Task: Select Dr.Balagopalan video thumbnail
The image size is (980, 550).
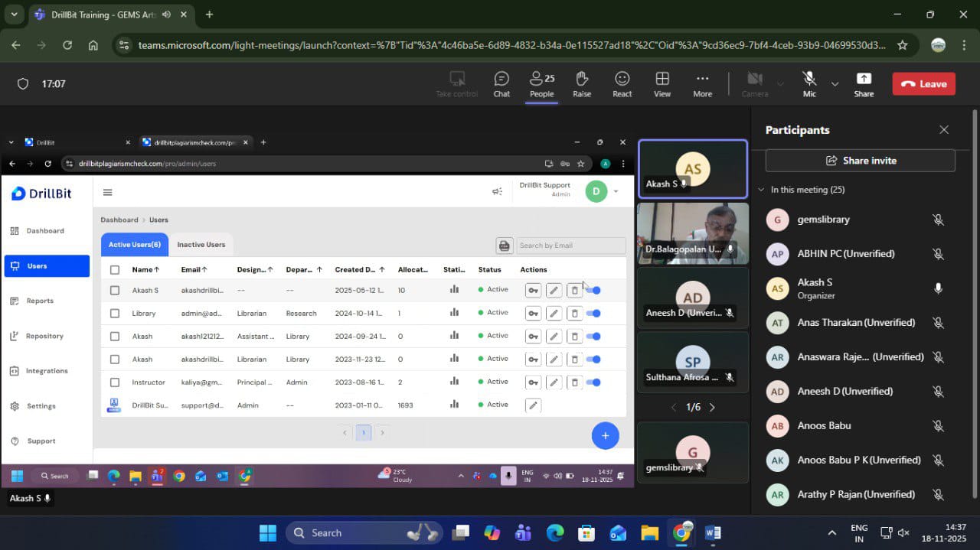Action: coord(692,233)
